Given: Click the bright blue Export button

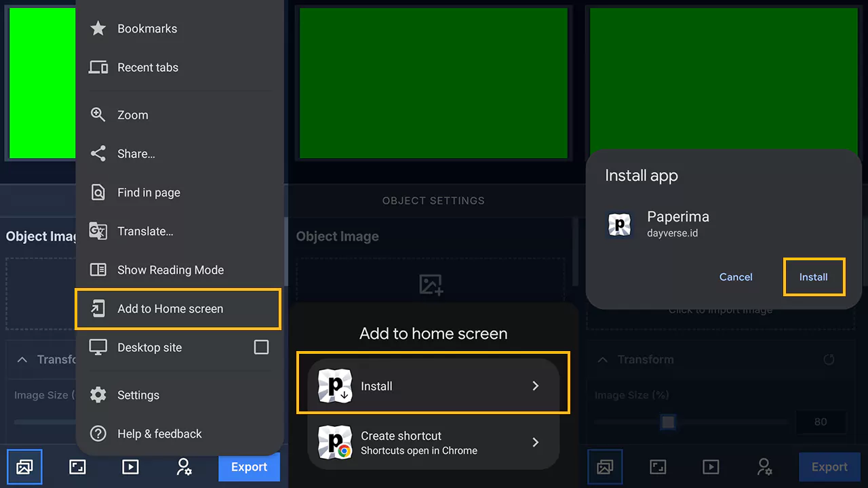Looking at the screenshot, I should click(x=249, y=467).
